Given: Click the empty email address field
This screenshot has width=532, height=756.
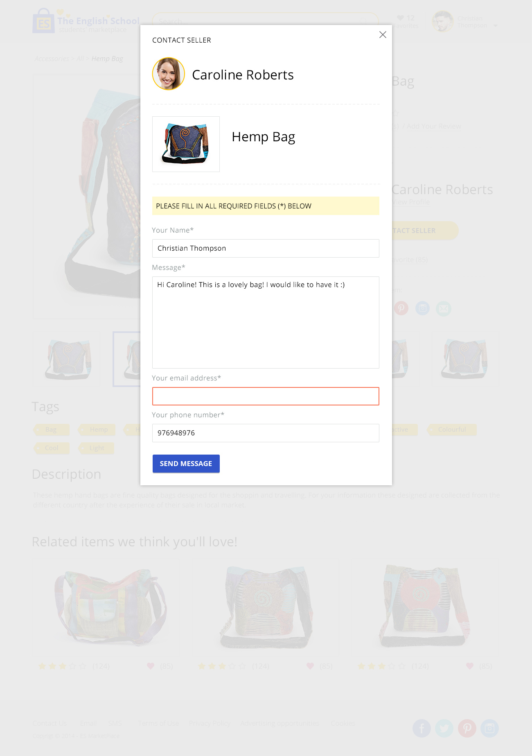Looking at the screenshot, I should 266,396.
